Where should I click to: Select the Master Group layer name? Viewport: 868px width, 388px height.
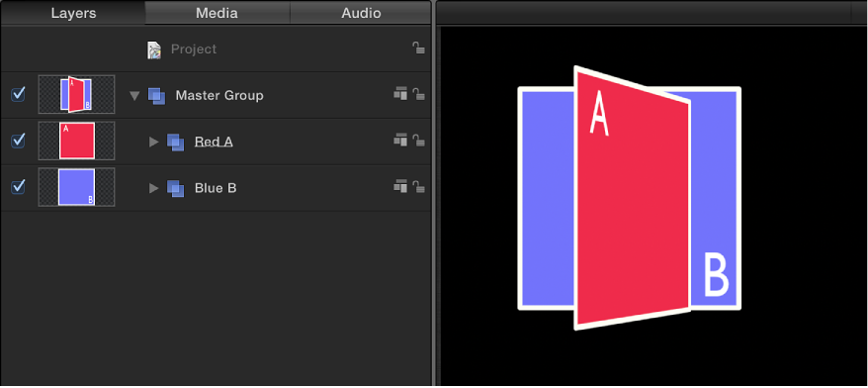219,95
